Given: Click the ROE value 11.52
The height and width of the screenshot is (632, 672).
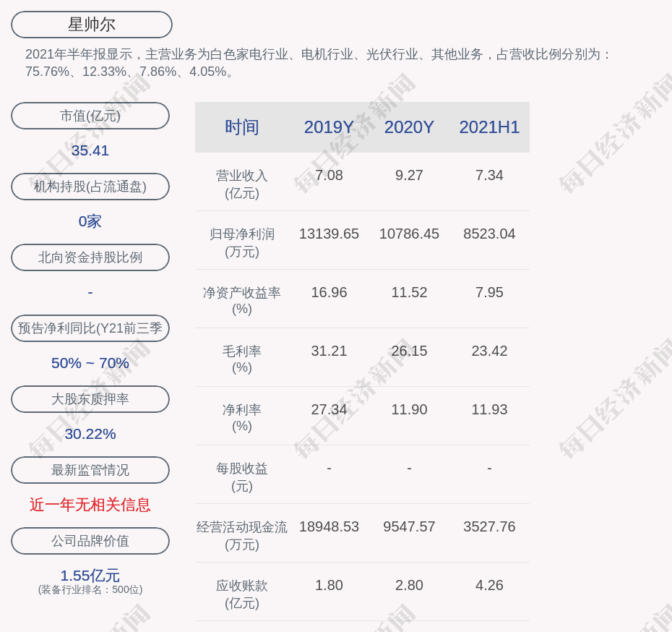Looking at the screenshot, I should [409, 292].
